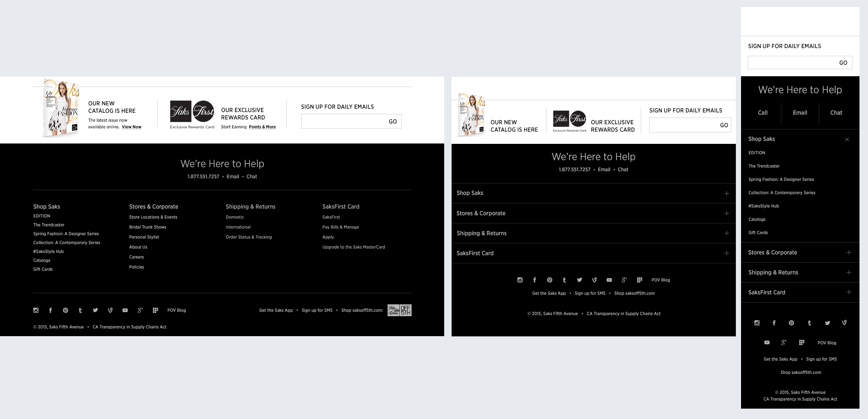Click the GO button in desktop footer
The height and width of the screenshot is (419, 868).
click(x=393, y=122)
